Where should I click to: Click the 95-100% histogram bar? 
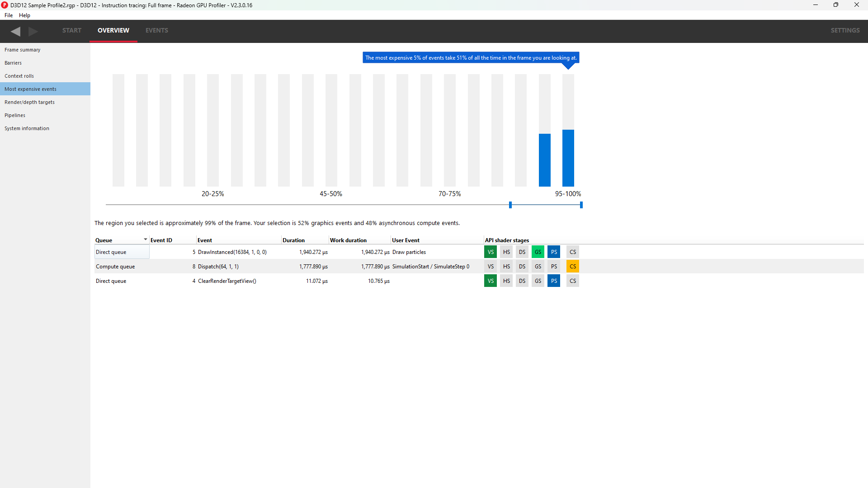568,158
